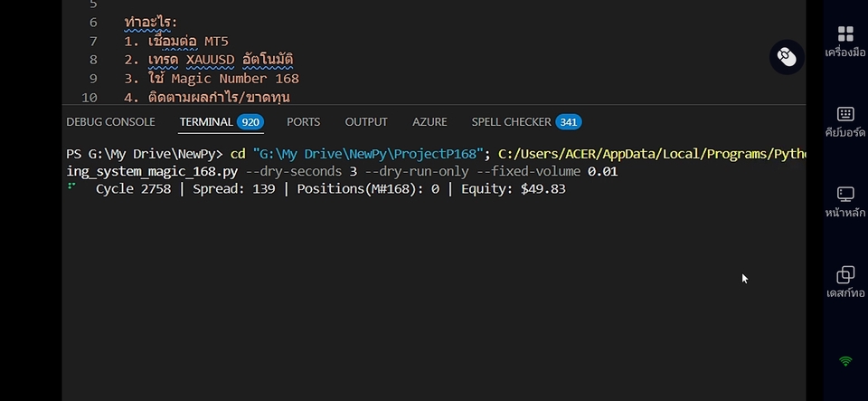Click the 341 badge on Spell Checker
This screenshot has width=868, height=401.
tap(568, 121)
